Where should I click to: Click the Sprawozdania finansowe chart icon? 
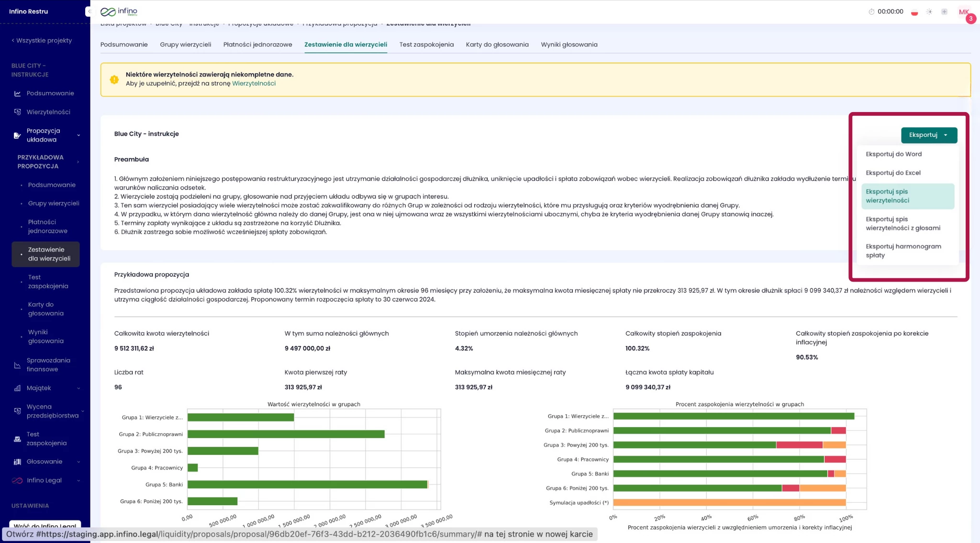coord(18,365)
